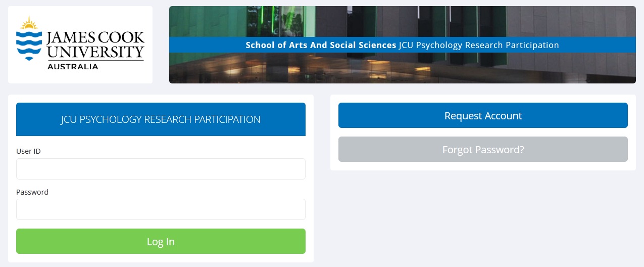644x267 pixels.
Task: Click School of Arts And Social Sciences text
Action: (x=321, y=45)
